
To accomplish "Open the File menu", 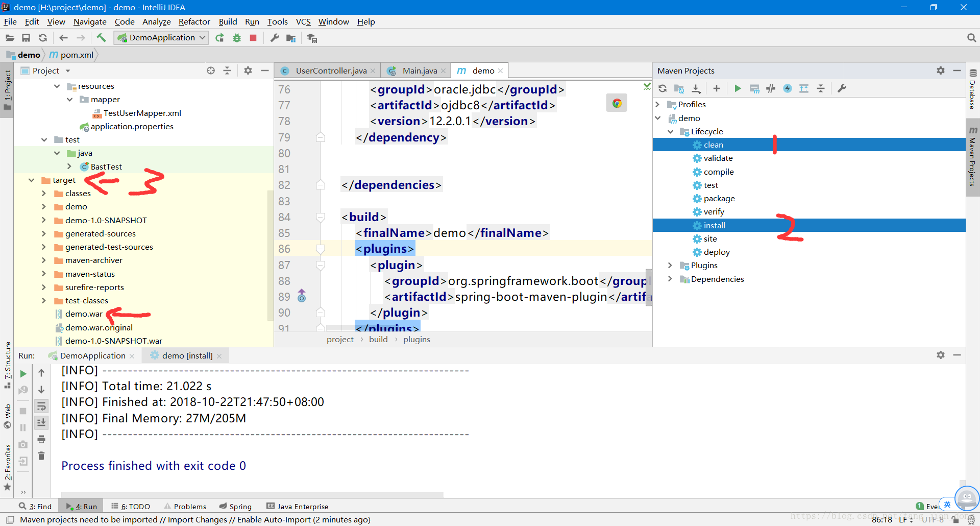I will (x=10, y=21).
